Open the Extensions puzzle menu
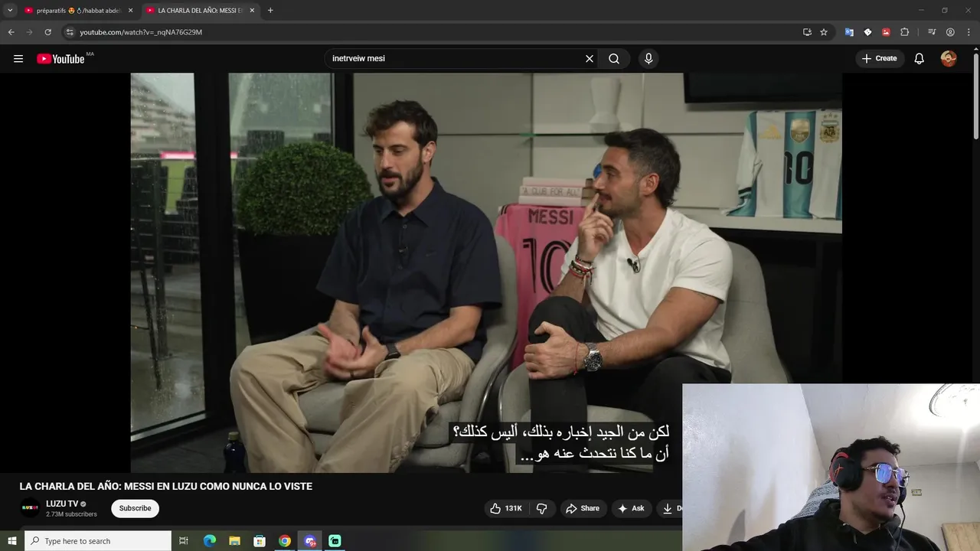 [x=904, y=32]
